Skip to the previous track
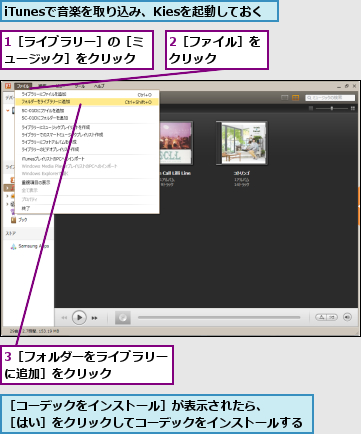This screenshot has width=361, height=434. (64, 318)
